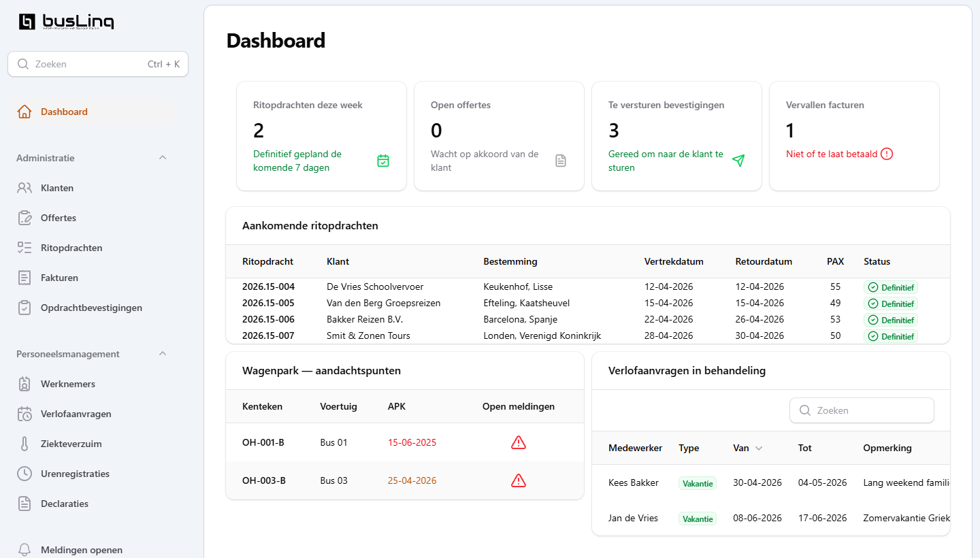980x558 pixels.
Task: Select the Werknemers badge icon
Action: coord(24,384)
